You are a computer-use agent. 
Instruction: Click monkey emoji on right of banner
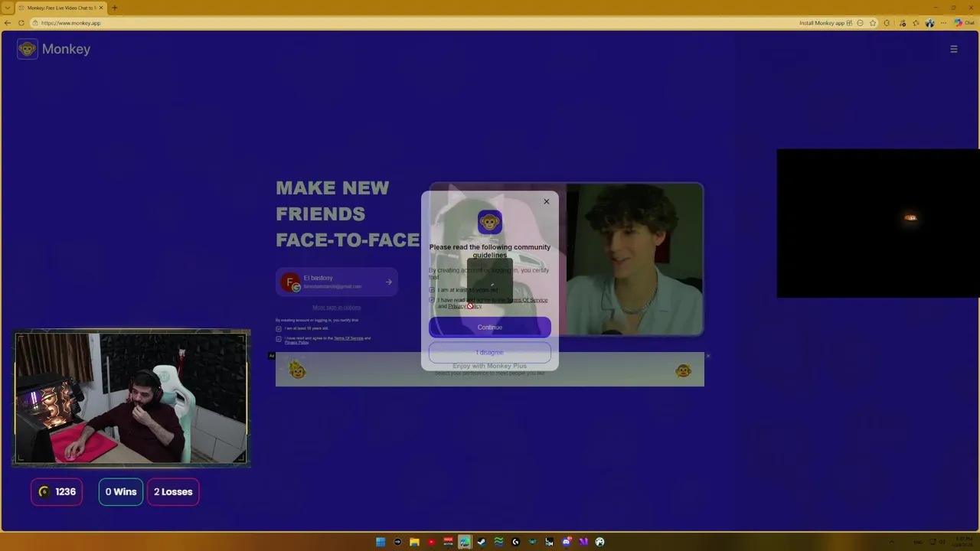pyautogui.click(x=683, y=371)
